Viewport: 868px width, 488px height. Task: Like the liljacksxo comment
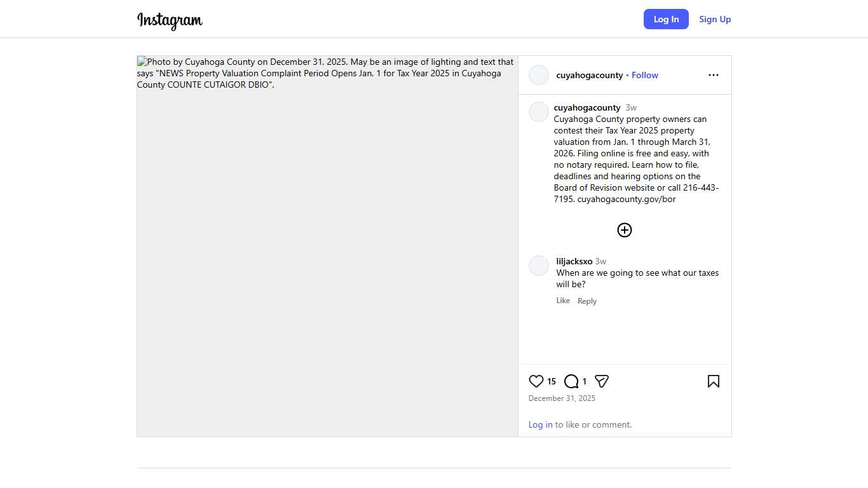click(x=563, y=301)
